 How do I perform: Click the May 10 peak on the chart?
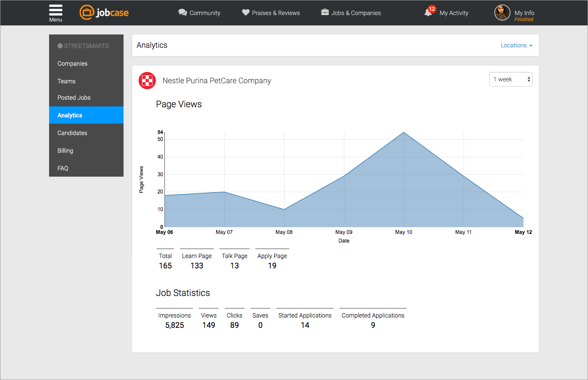tap(404, 132)
